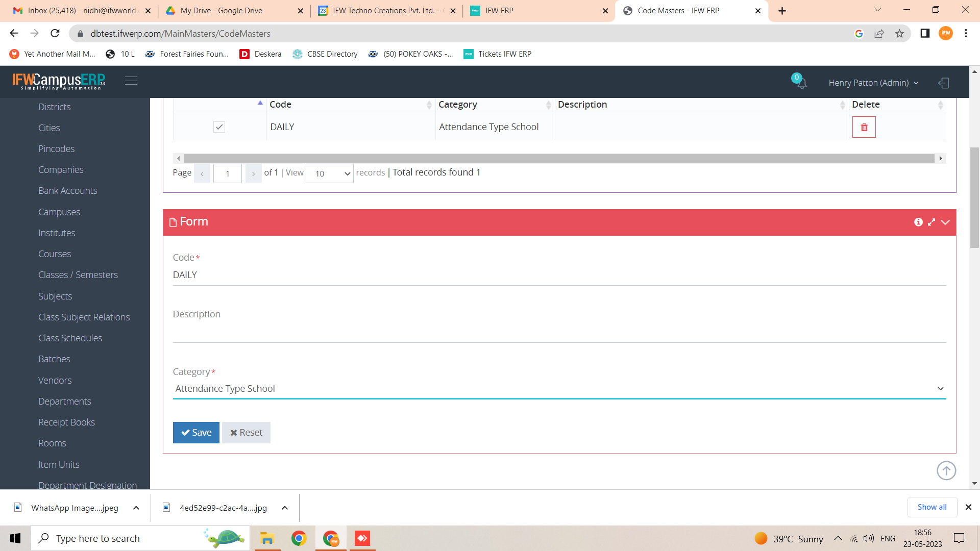Open the CBSE Directory bookmark
Image resolution: width=980 pixels, height=551 pixels.
click(325, 54)
